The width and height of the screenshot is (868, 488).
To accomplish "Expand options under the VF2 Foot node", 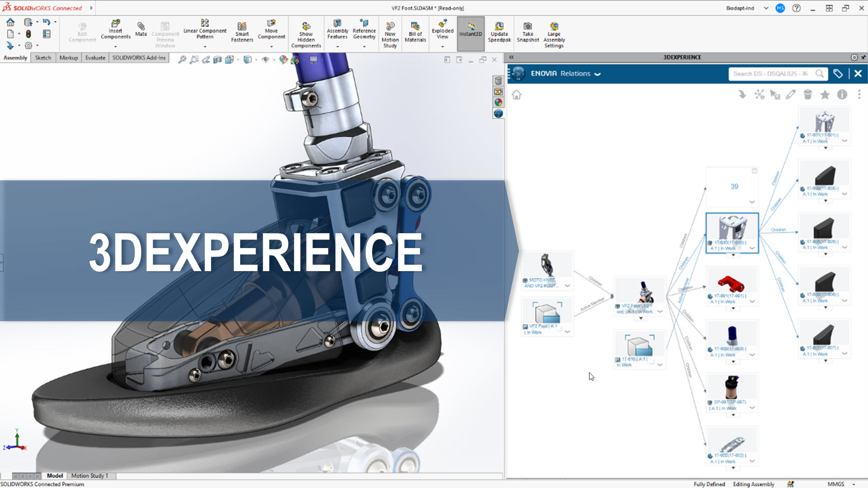I will coord(660,312).
